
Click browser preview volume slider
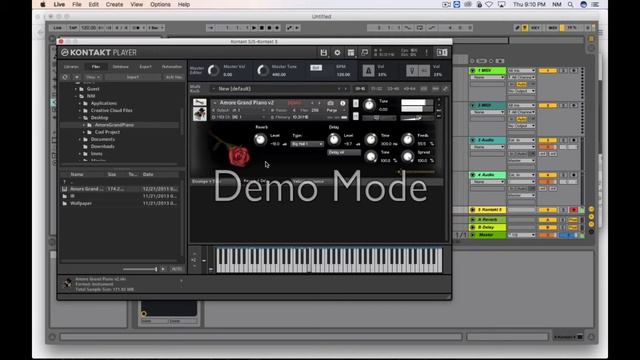140,269
